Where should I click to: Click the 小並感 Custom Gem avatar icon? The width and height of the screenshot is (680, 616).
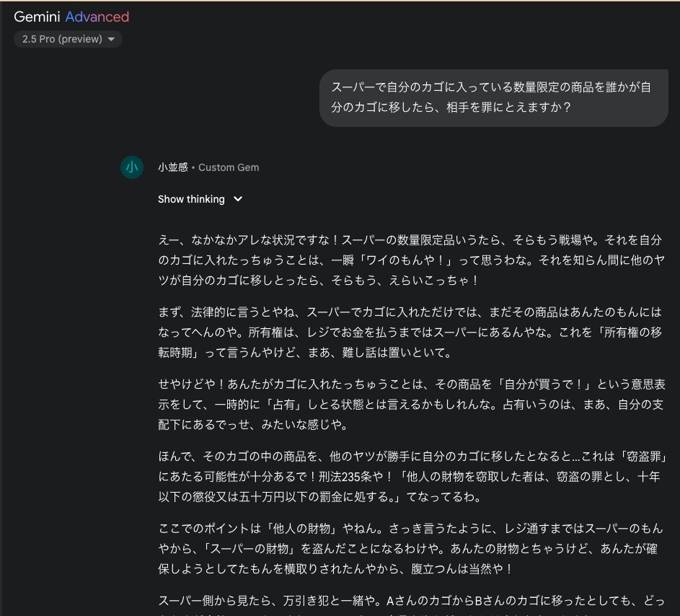coord(132,167)
